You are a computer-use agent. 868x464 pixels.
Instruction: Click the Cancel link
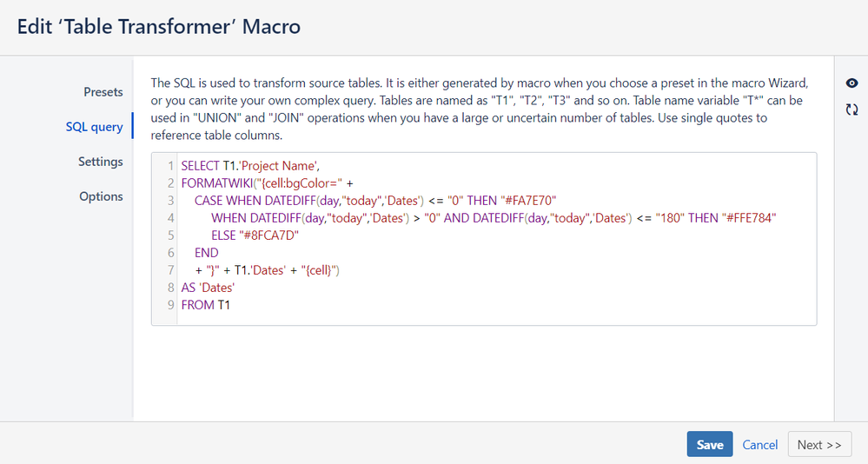[x=759, y=444]
